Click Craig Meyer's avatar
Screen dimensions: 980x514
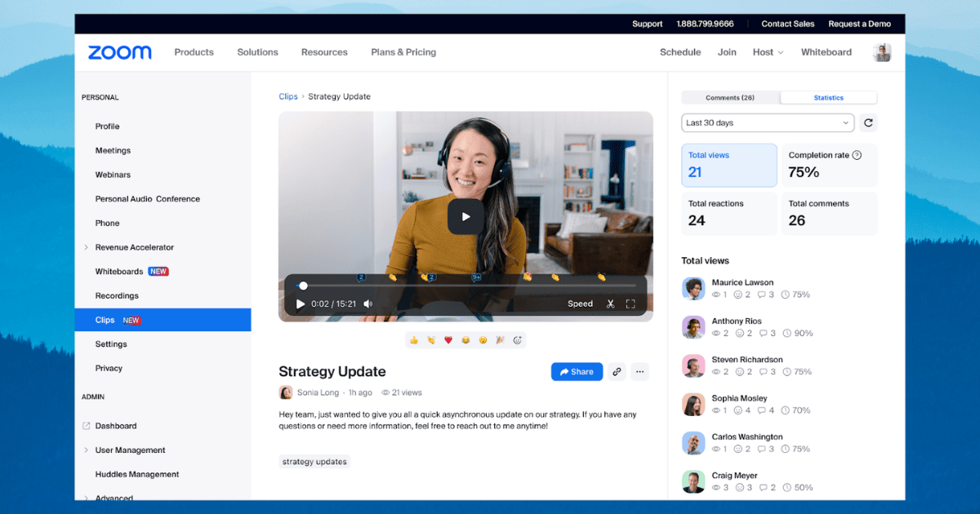coord(693,481)
